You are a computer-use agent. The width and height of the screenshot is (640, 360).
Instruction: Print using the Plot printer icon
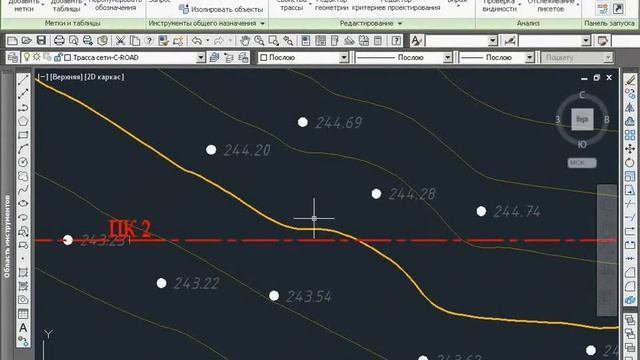pyautogui.click(x=59, y=40)
